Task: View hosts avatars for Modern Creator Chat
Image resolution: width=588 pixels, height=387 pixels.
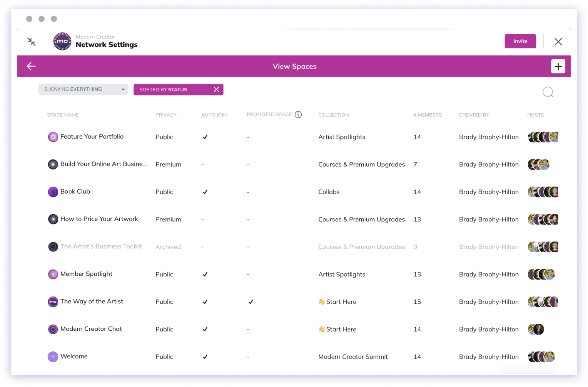Action: pyautogui.click(x=536, y=329)
